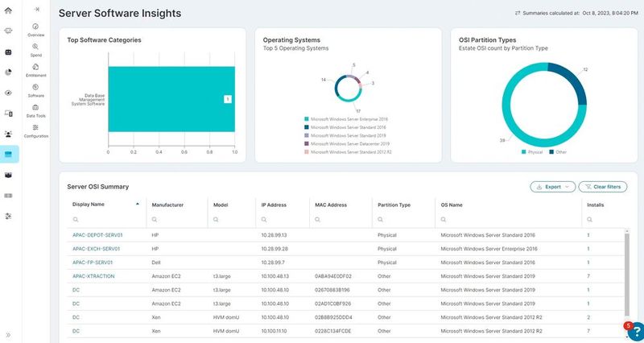The image size is (644, 343).
Task: Filter the Installs search field
Action: pyautogui.click(x=606, y=220)
